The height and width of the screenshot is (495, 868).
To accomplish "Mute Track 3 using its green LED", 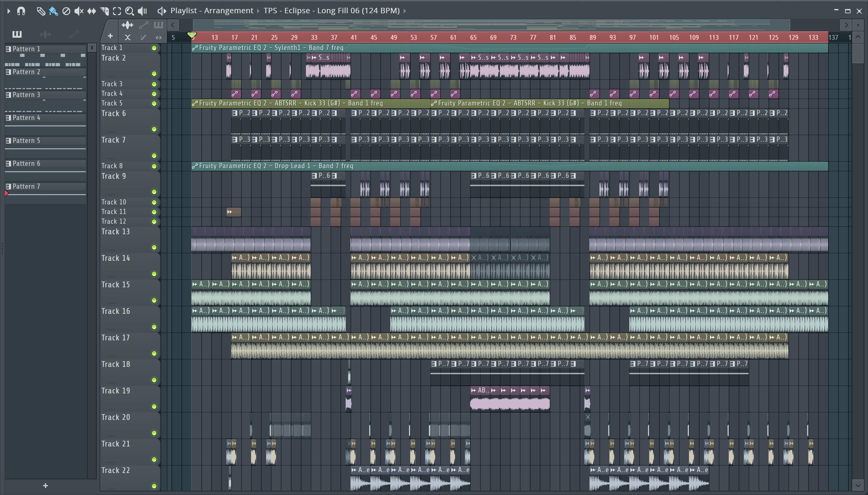I will [154, 84].
